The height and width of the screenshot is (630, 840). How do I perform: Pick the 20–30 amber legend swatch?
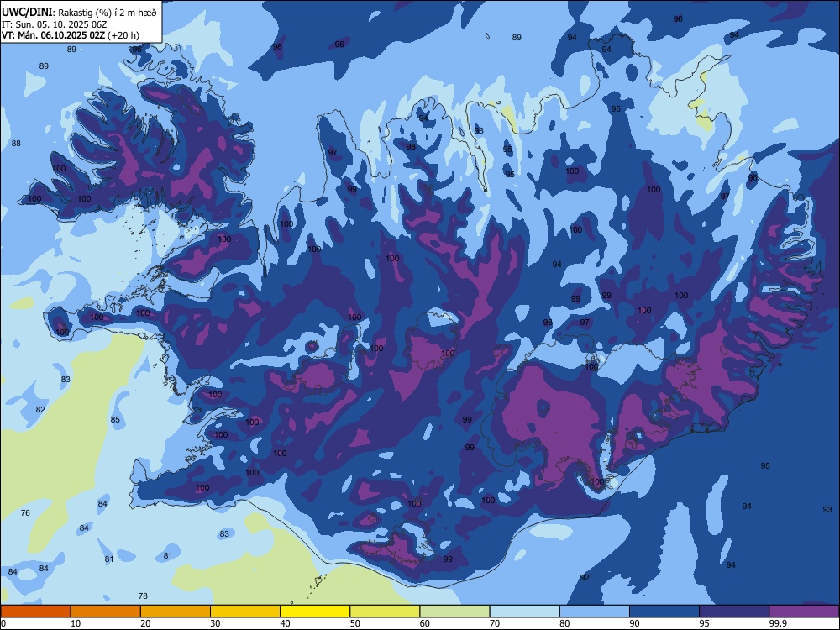pos(176,612)
